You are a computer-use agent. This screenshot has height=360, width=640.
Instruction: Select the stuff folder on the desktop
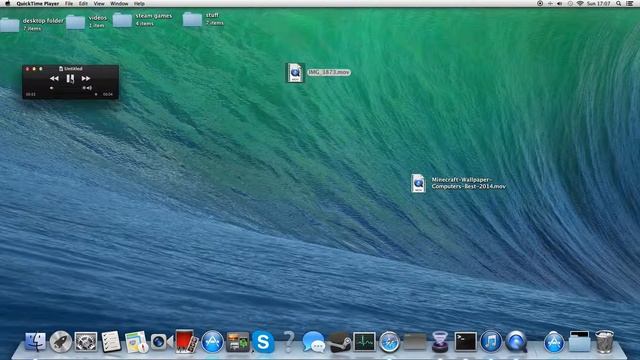point(192,19)
